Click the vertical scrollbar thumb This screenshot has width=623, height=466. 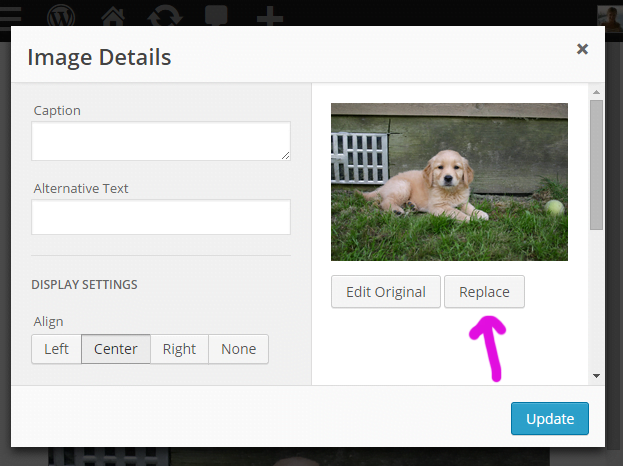point(596,165)
